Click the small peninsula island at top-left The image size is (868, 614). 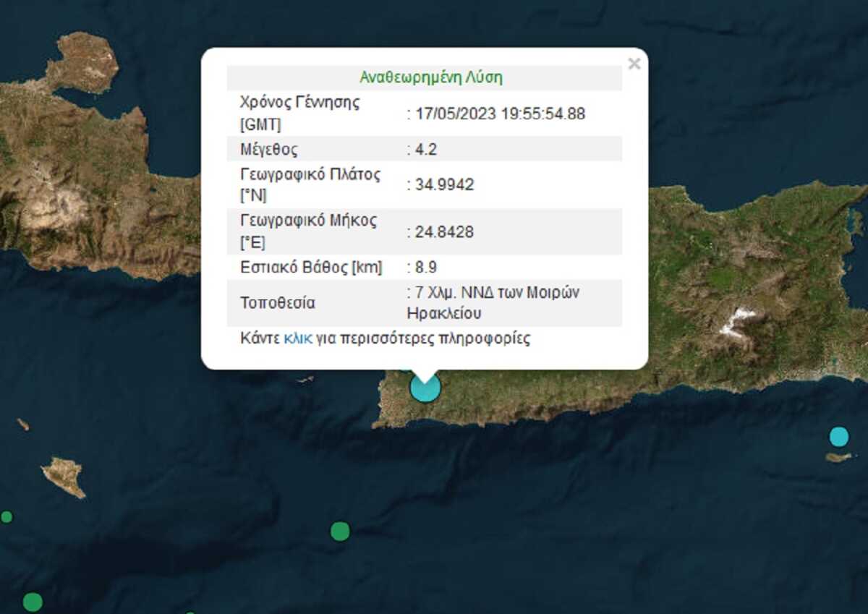(x=83, y=61)
